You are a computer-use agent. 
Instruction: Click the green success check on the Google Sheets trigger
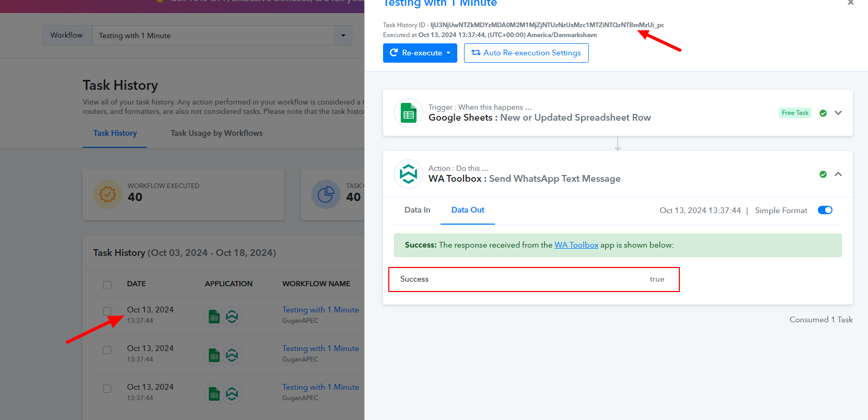[x=823, y=113]
